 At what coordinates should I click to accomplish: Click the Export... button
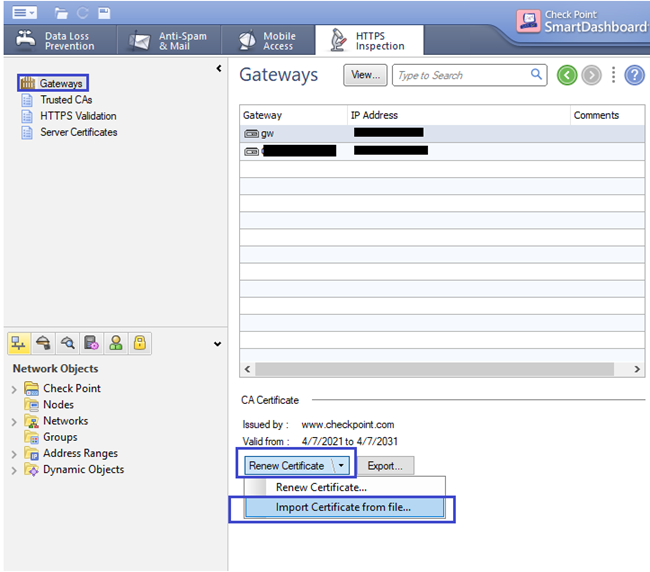[x=385, y=465]
